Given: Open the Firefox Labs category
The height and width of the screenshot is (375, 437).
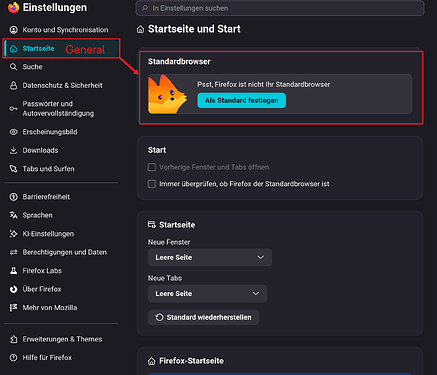Looking at the screenshot, I should click(61, 271).
